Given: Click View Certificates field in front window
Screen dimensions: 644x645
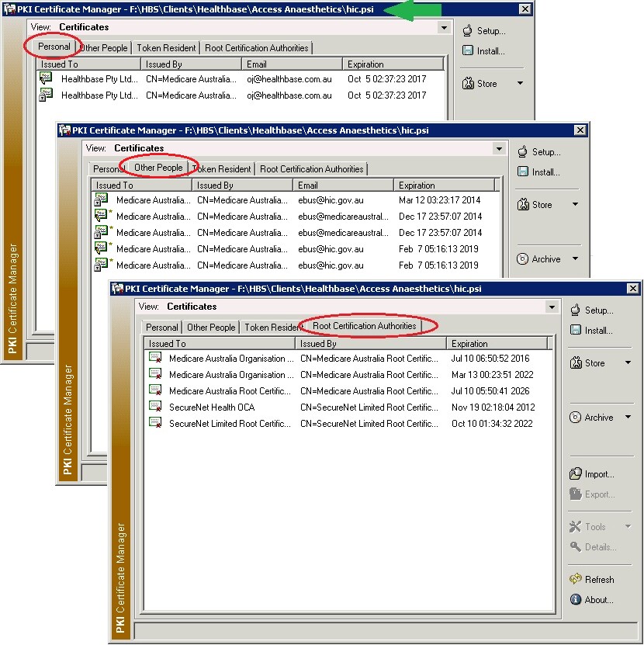Looking at the screenshot, I should 347,307.
